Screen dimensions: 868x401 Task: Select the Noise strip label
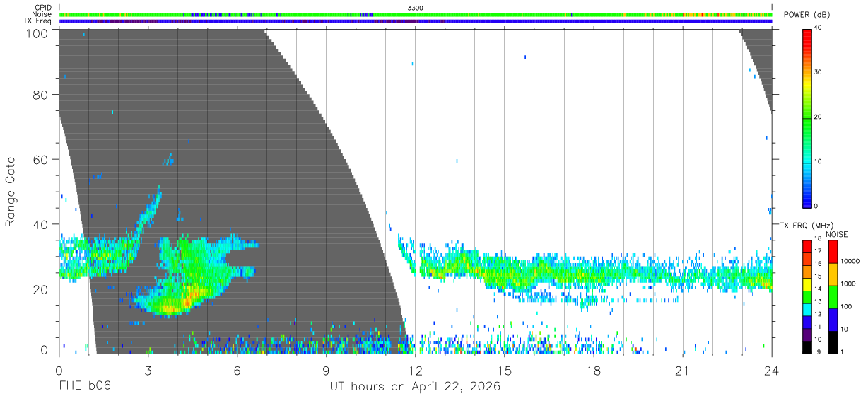pos(42,14)
